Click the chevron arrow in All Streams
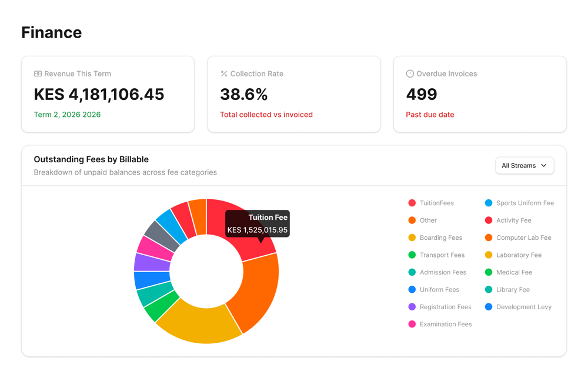The width and height of the screenshot is (588, 378). tap(544, 165)
